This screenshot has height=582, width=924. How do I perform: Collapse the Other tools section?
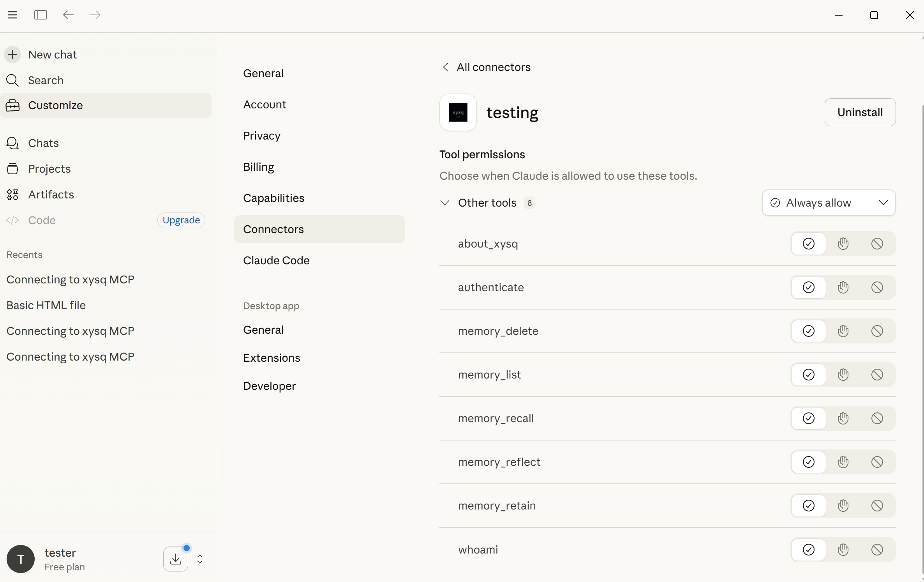coord(445,203)
